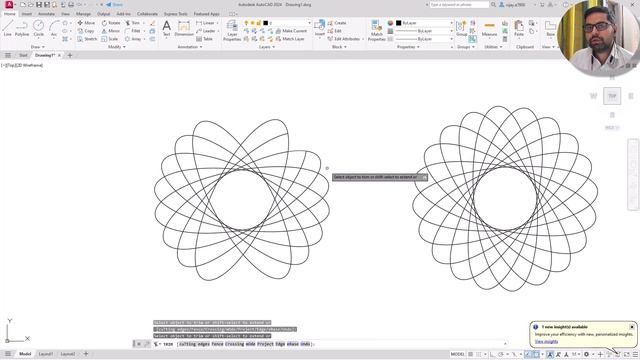Click the Paste icon

(519, 28)
